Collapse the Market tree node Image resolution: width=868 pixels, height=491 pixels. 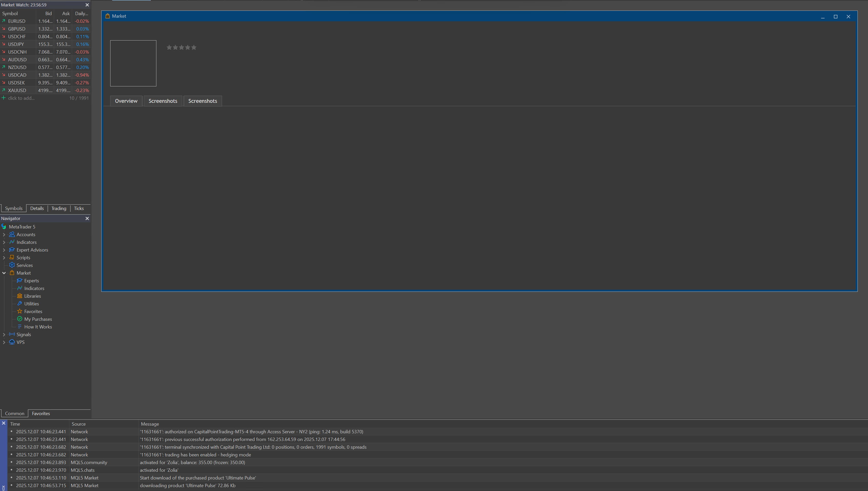(4, 273)
